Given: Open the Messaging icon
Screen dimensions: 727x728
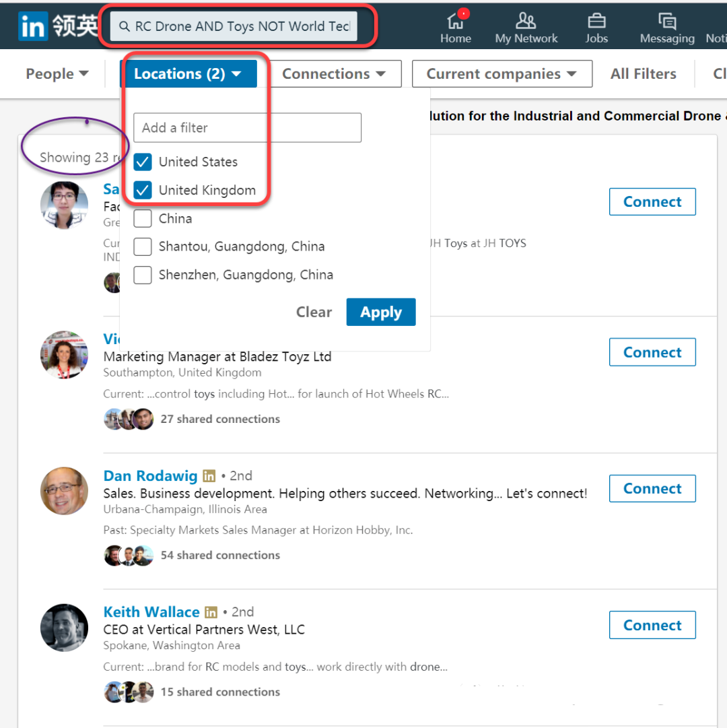Looking at the screenshot, I should 666,22.
